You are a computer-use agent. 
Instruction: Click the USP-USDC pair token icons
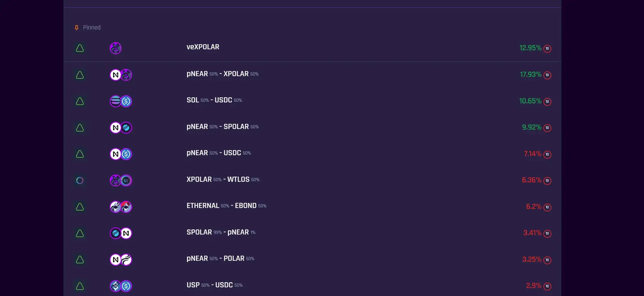121,286
